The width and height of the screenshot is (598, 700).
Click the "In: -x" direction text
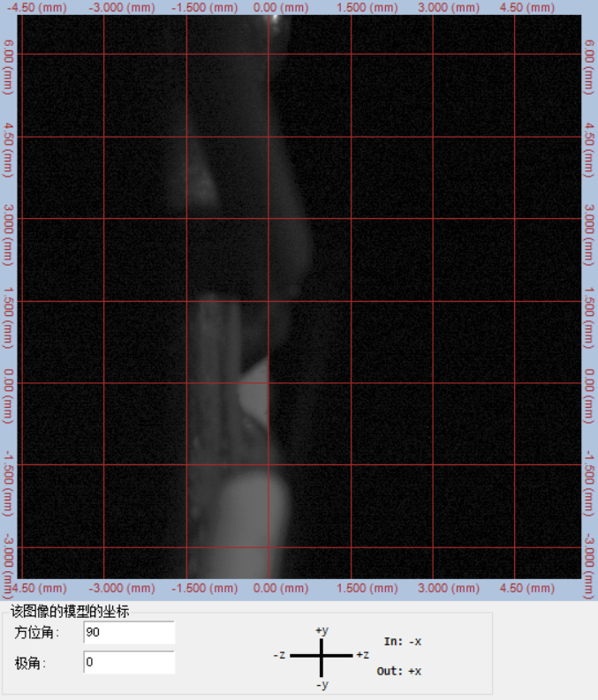403,642
